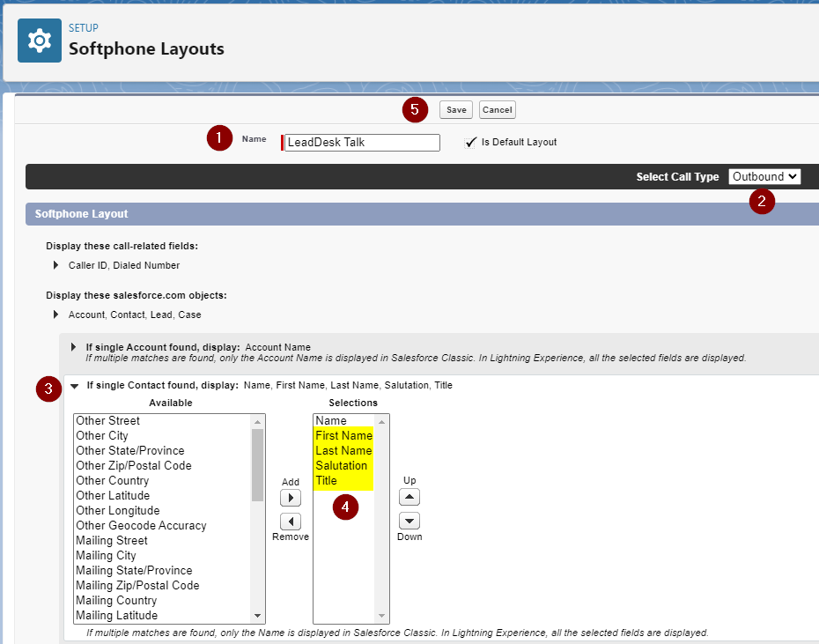The height and width of the screenshot is (644, 819).
Task: Save the softphone layout
Action: pos(456,110)
